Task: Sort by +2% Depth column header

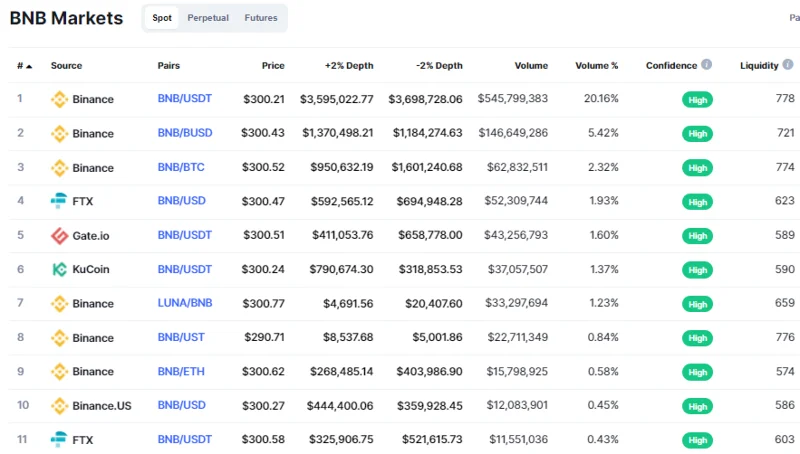Action: (349, 65)
